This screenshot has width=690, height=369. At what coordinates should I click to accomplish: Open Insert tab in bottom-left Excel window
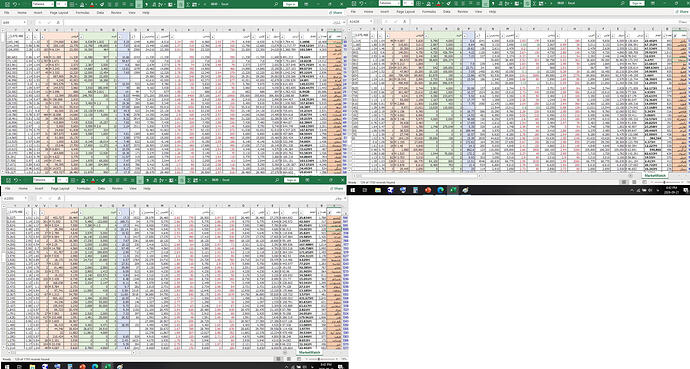point(39,188)
